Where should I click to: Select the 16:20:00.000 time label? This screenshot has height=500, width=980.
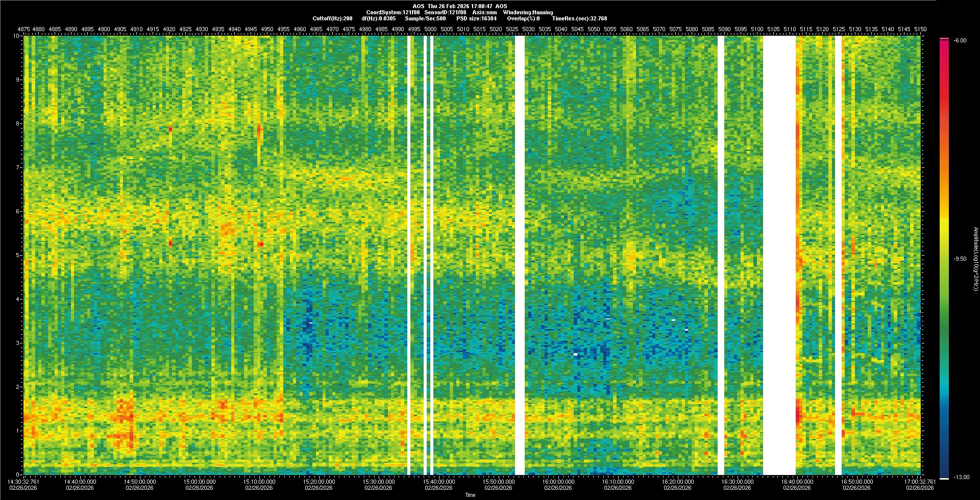coord(677,481)
